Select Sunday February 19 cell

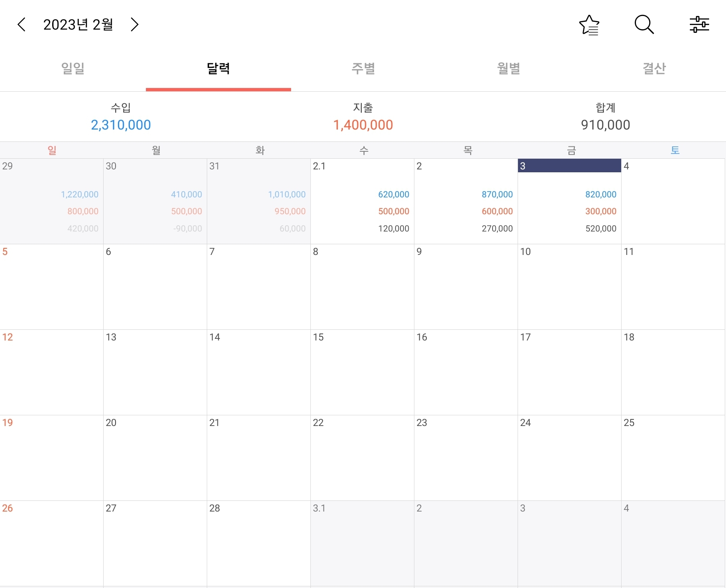pos(51,458)
